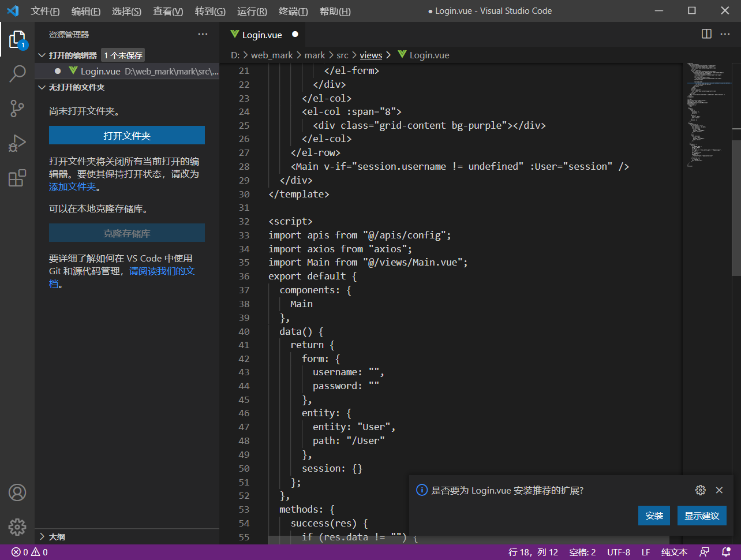741x560 pixels.
Task: Open the 添加文件夹 link
Action: pos(72,186)
